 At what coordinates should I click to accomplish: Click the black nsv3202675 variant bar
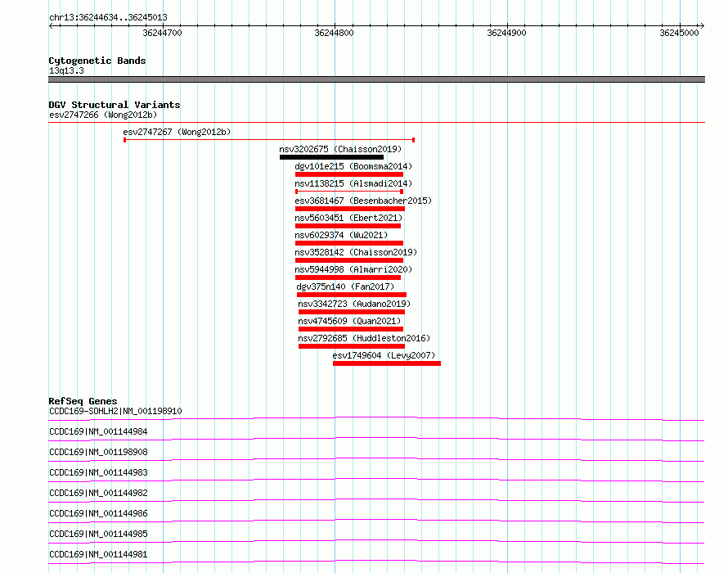[x=331, y=157]
